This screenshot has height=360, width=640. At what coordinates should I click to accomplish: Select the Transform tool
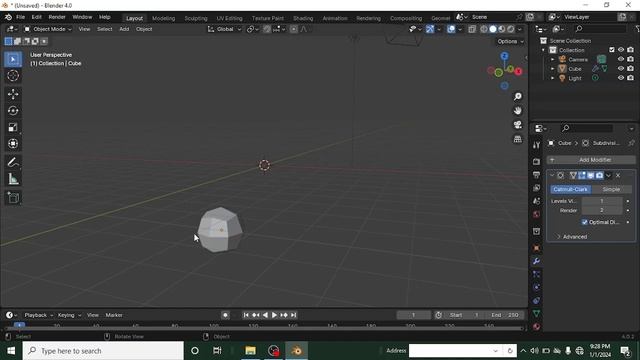click(x=13, y=144)
